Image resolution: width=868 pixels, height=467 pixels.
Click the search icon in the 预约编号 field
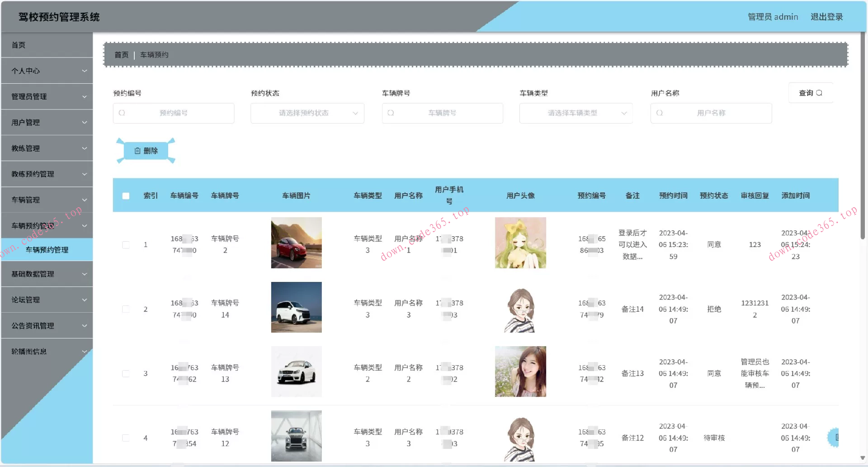click(121, 113)
